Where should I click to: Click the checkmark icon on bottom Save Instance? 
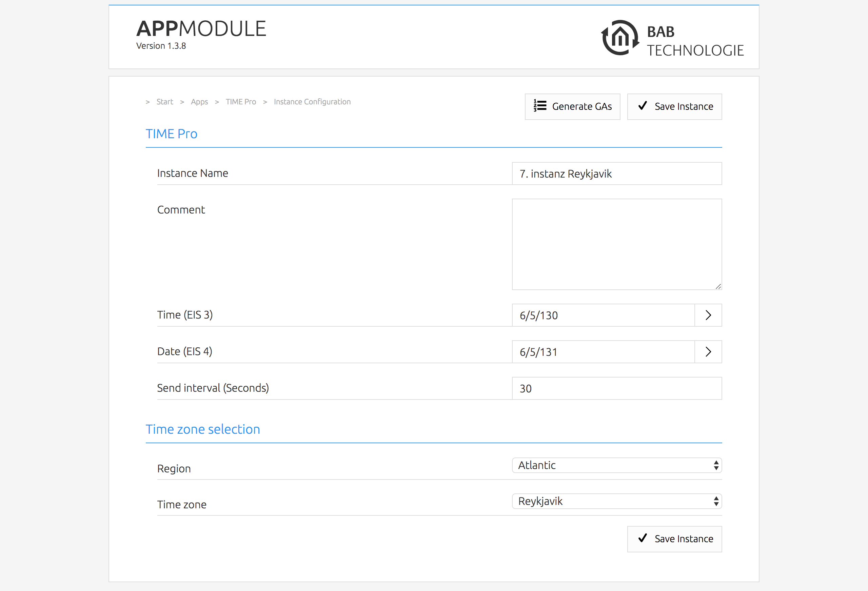pyautogui.click(x=643, y=538)
